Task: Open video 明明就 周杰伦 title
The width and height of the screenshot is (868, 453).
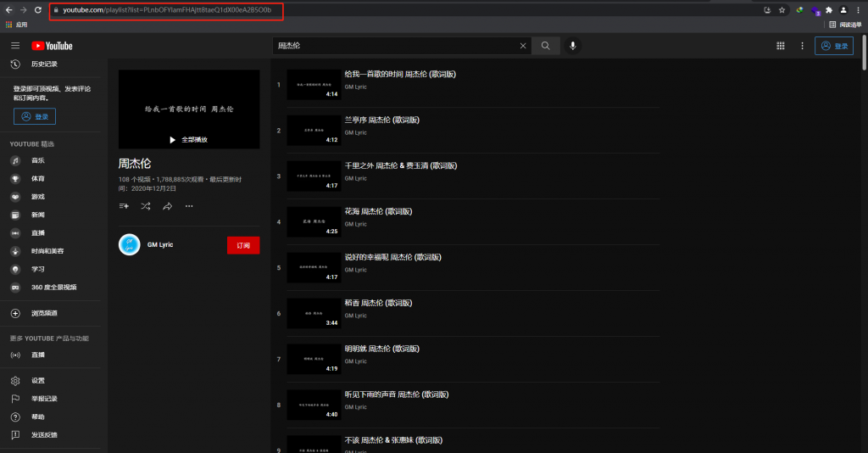Action: click(382, 349)
